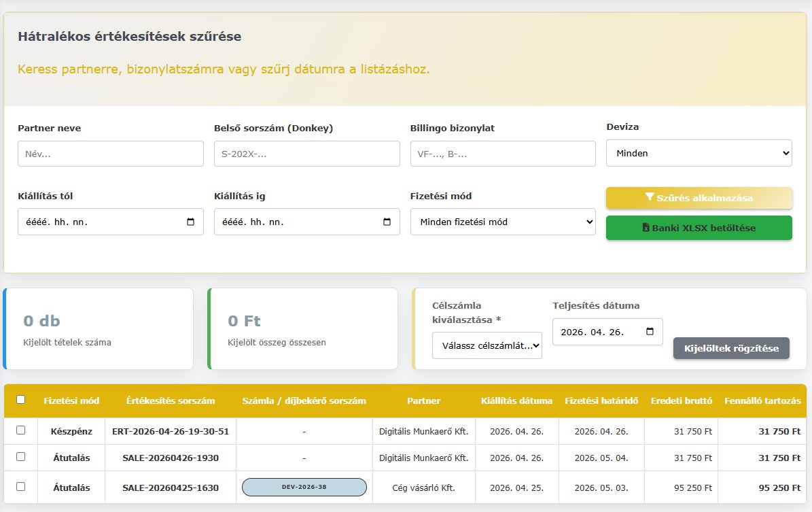Open the Deviza dropdown
Image resolution: width=812 pixels, height=512 pixels.
[x=699, y=153]
